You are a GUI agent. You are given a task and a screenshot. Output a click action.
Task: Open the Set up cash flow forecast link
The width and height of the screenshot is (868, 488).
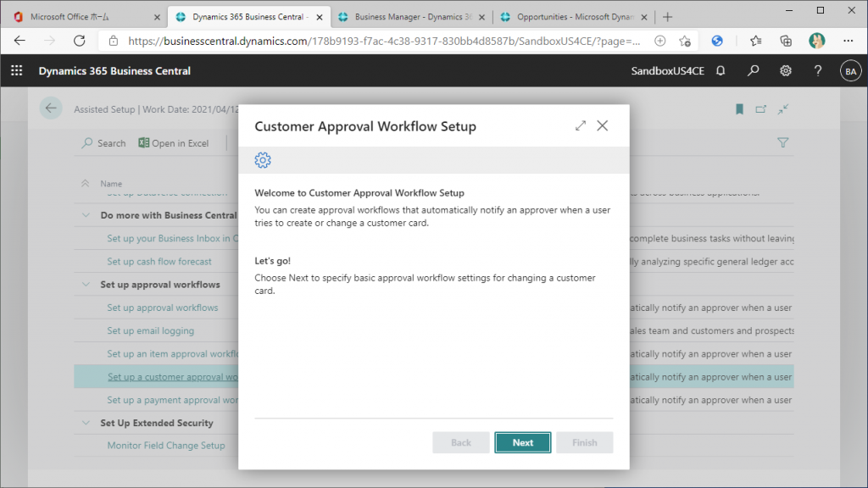[159, 262]
